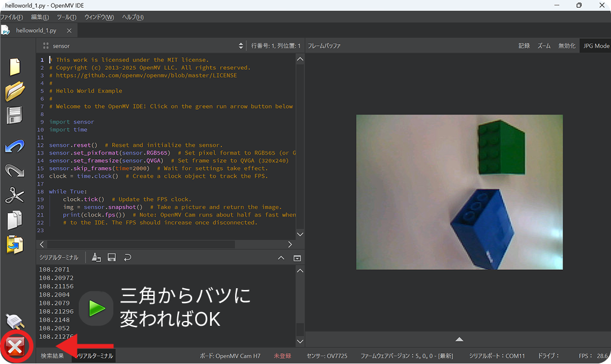Click the 行番号: 1, 列位置: 1 indicator
Image resolution: width=611 pixels, height=364 pixels.
[276, 45]
